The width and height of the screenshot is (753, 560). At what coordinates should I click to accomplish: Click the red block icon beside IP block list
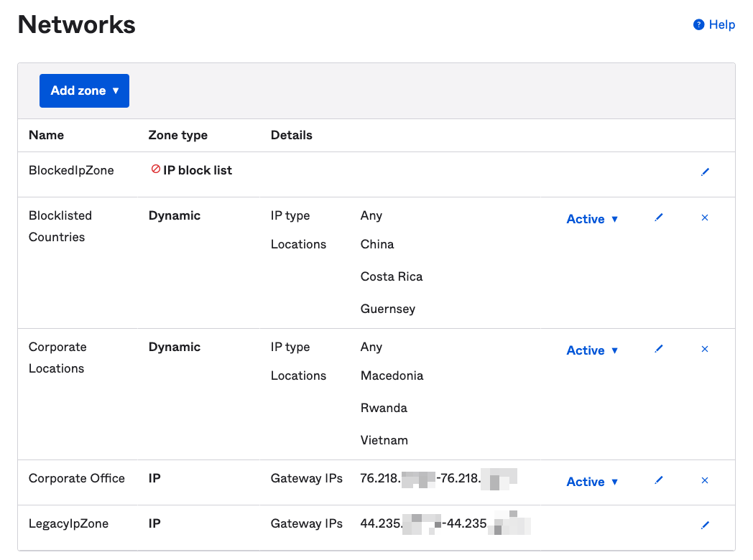[156, 169]
